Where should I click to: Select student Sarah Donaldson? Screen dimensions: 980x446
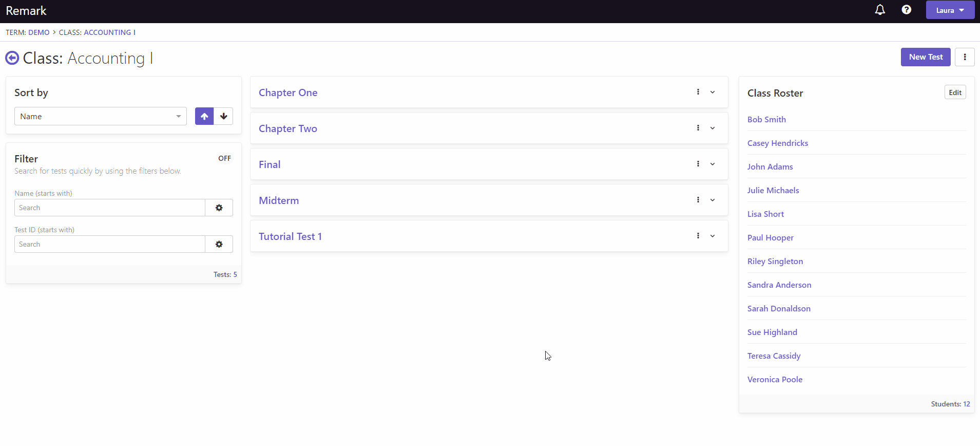coord(779,308)
